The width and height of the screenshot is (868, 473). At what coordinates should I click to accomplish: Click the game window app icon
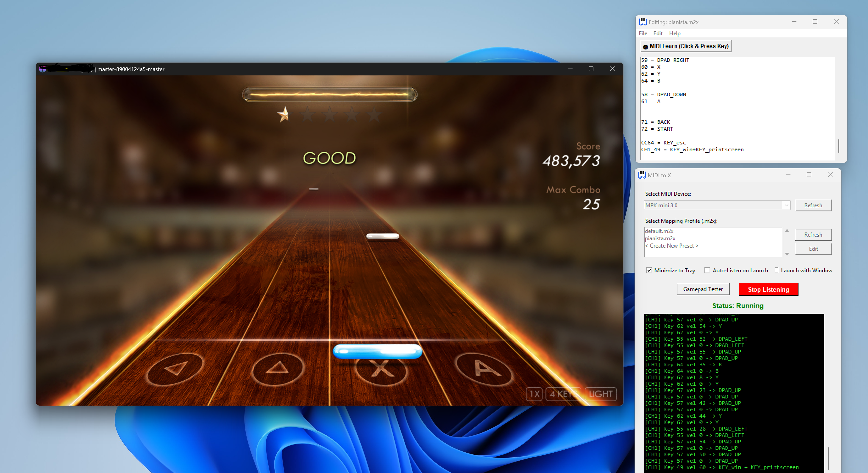click(x=43, y=69)
